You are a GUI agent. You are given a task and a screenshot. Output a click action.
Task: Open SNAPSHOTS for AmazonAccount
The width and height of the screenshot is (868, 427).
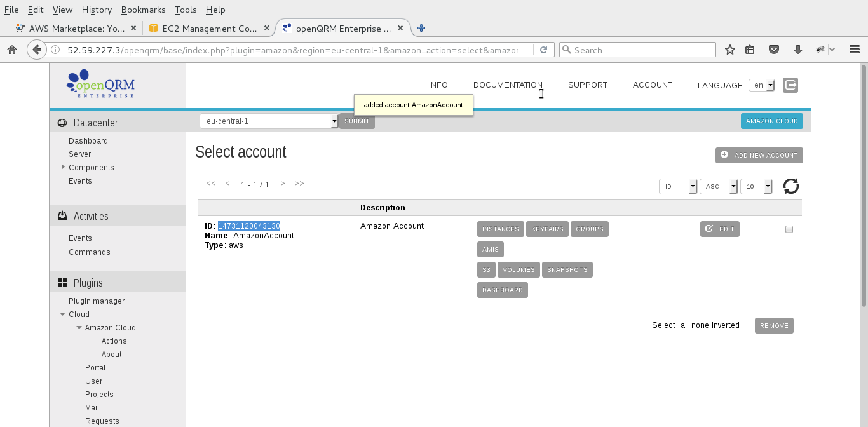pyautogui.click(x=567, y=269)
